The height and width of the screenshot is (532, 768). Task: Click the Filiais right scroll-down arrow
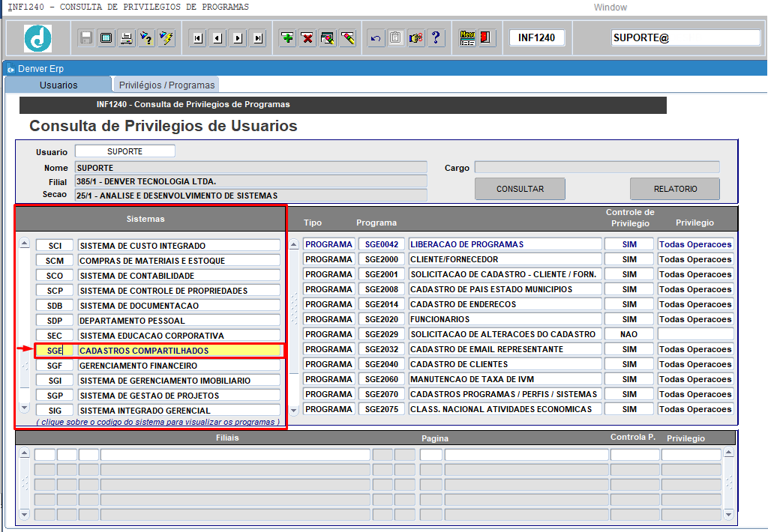pos(728,514)
